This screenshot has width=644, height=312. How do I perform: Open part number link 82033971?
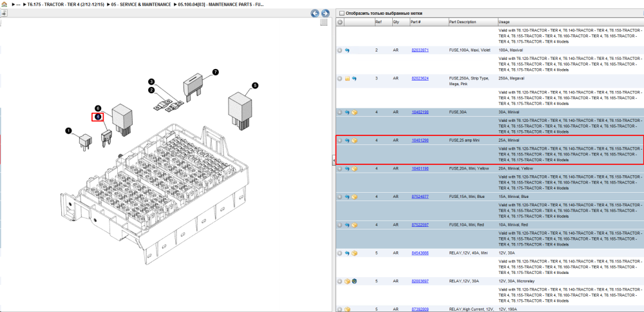coord(420,50)
